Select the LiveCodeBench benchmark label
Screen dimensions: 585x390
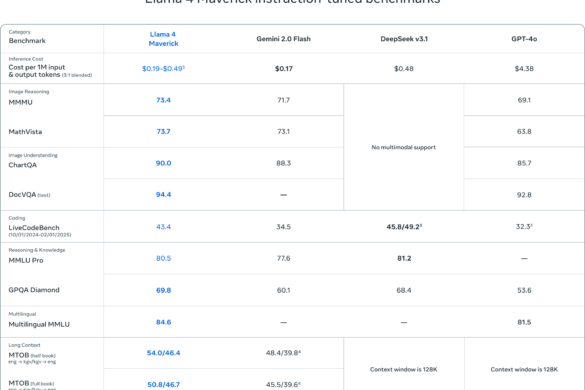[x=34, y=228]
